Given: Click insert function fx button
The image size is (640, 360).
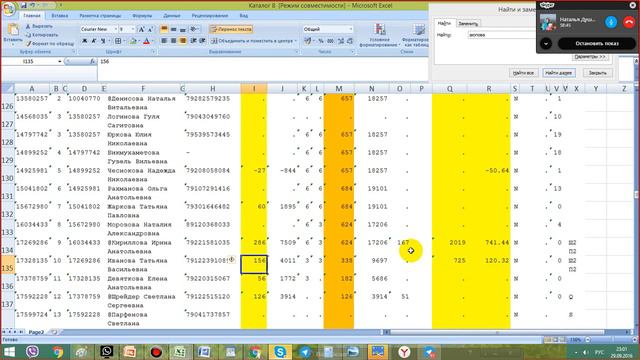Looking at the screenshot, I should pyautogui.click(x=93, y=62).
